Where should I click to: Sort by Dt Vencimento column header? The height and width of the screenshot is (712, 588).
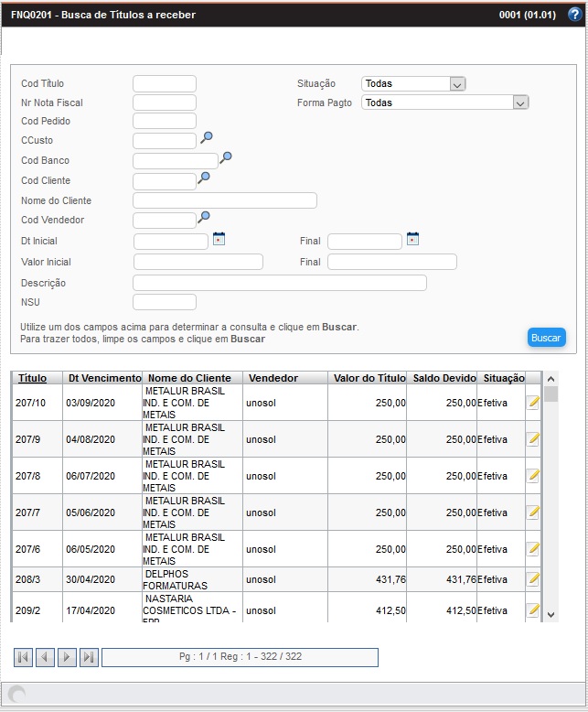[104, 378]
